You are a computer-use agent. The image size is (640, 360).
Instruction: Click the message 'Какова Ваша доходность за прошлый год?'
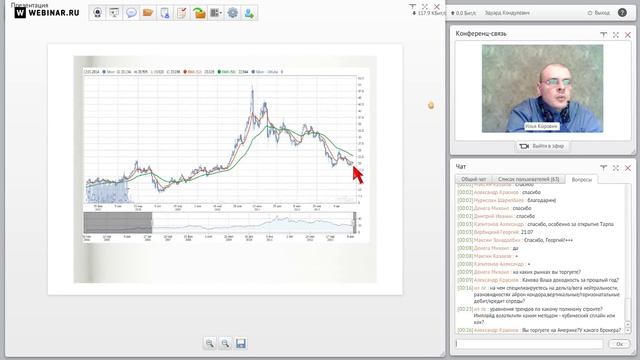point(571,280)
